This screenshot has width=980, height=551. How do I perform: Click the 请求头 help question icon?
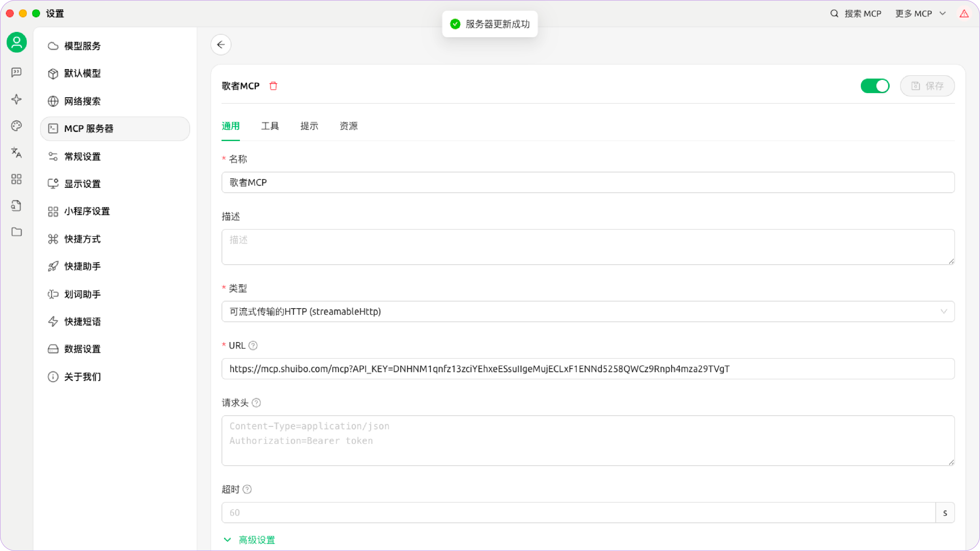[x=256, y=403]
